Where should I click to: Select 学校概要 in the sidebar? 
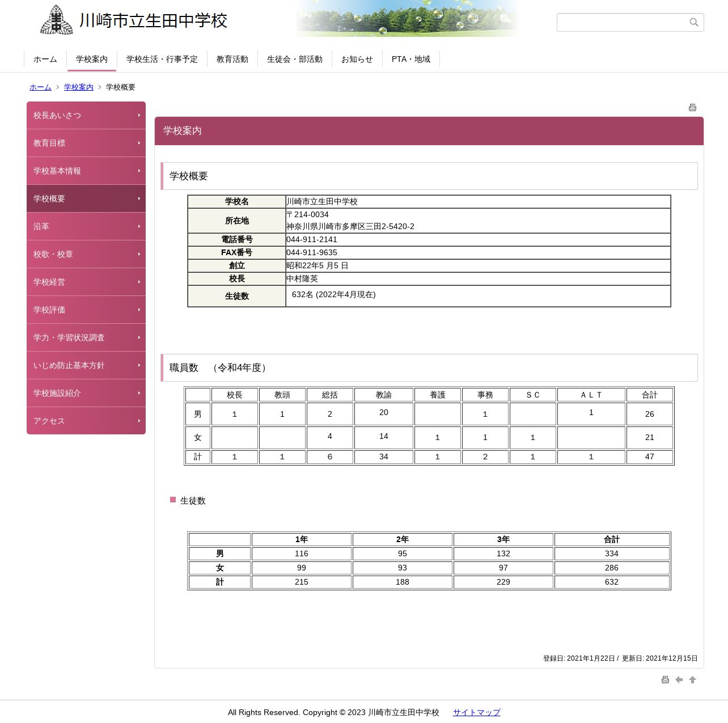click(86, 198)
